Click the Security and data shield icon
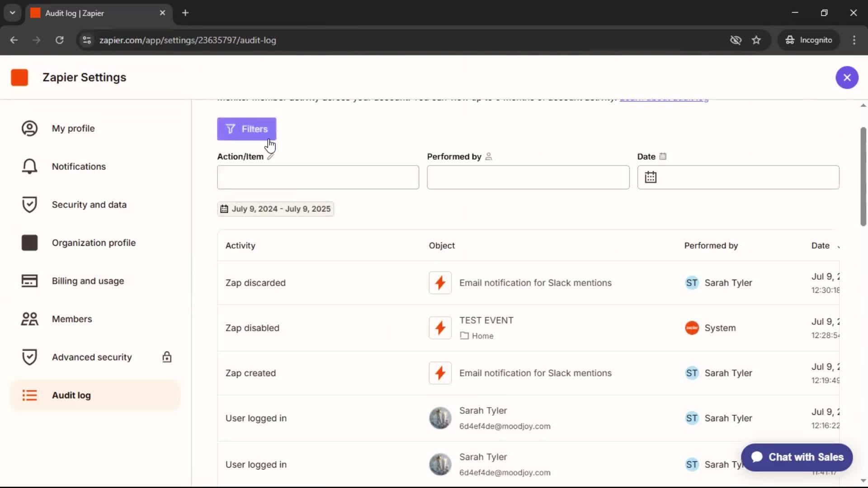 (x=29, y=205)
